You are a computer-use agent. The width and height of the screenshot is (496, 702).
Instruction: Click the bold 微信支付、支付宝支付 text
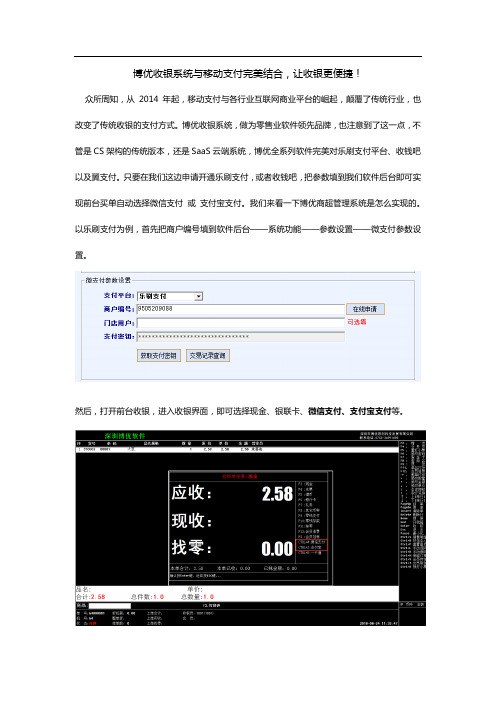point(349,411)
